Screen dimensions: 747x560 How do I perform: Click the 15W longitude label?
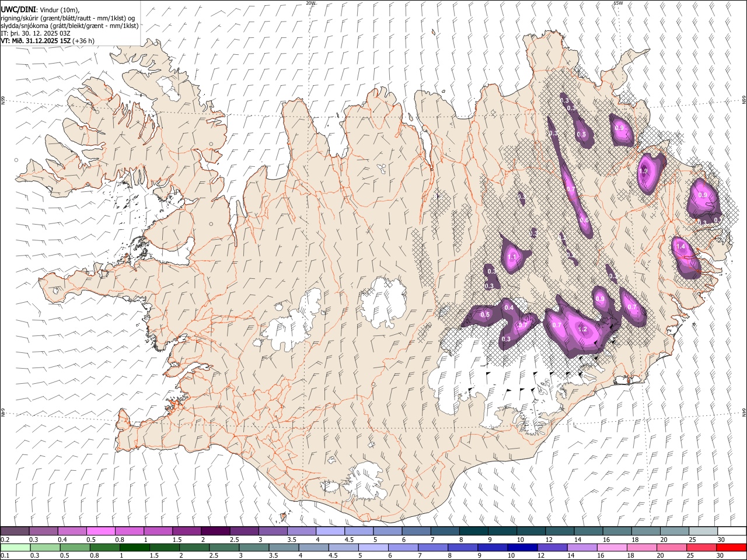tap(618, 3)
